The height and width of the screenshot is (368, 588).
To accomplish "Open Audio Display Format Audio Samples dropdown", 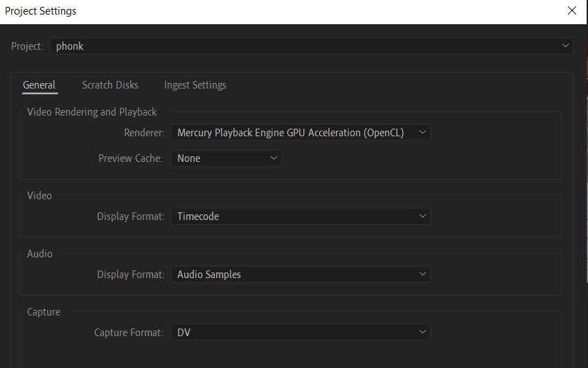I will click(291, 275).
